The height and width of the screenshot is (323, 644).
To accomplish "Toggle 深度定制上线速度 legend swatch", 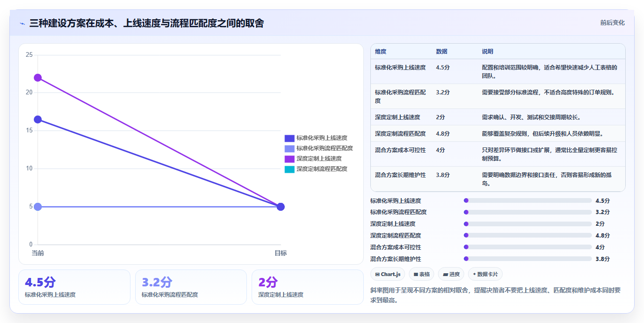I will tap(289, 159).
